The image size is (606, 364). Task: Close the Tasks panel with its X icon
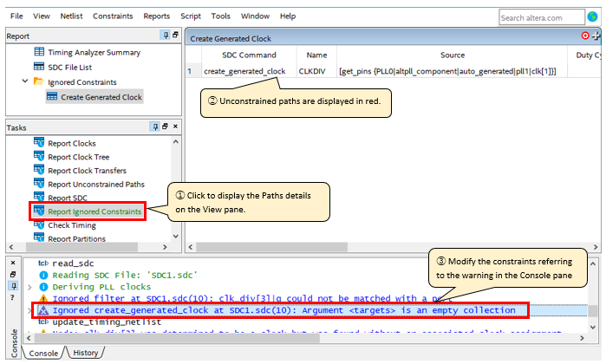(175, 127)
